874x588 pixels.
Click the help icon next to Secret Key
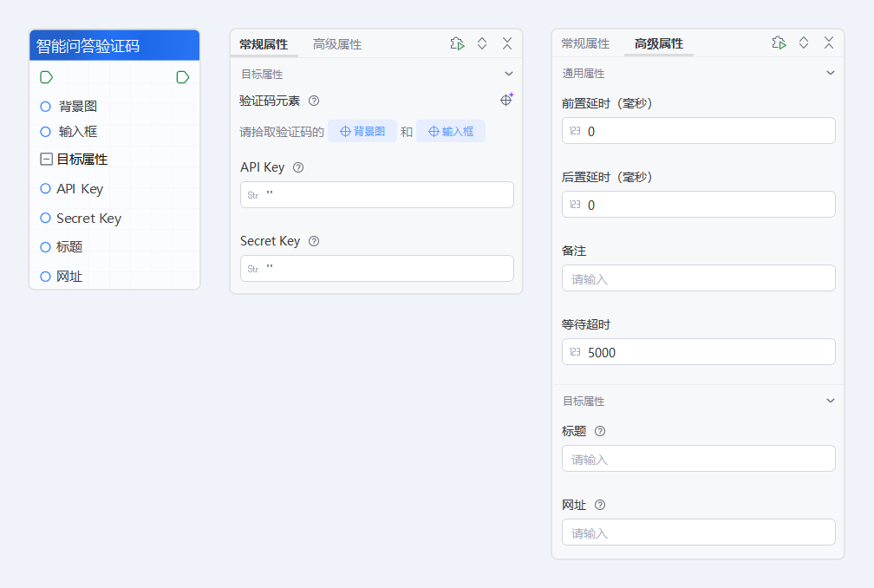313,241
